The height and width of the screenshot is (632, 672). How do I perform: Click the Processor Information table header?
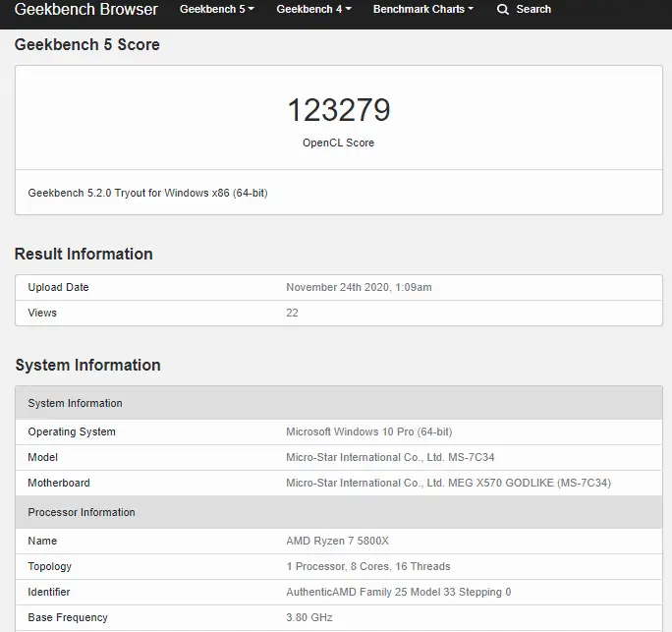tap(339, 512)
